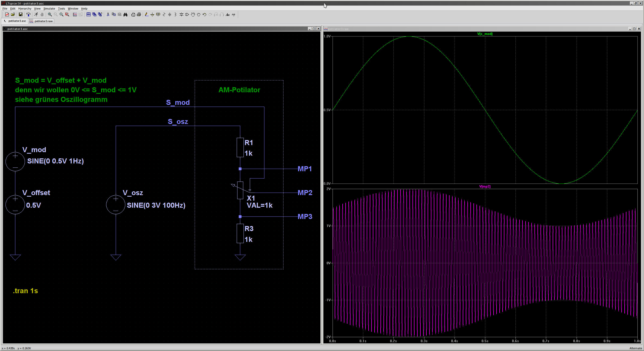Click the Save floppy disk icon
The height and width of the screenshot is (351, 644).
21,15
